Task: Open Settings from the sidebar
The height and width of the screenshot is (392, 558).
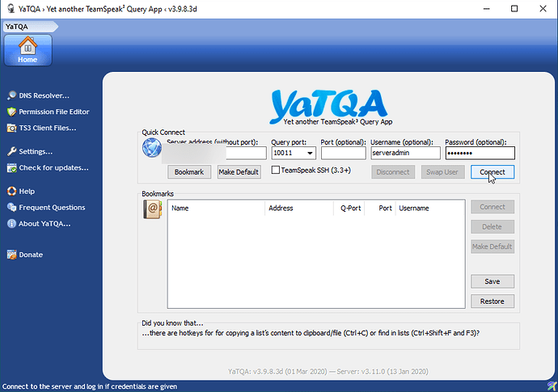Action: [x=35, y=151]
